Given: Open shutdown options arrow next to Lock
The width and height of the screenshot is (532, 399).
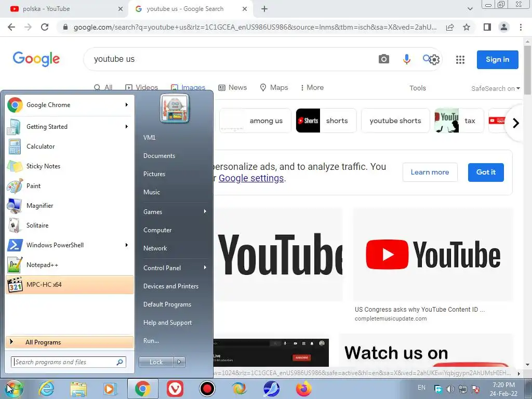Looking at the screenshot, I should 179,362.
